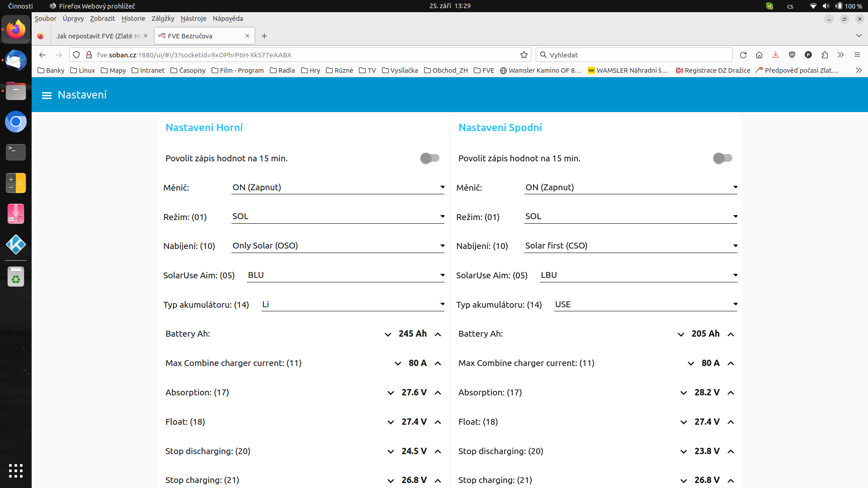The image size is (868, 488).
Task: Open the Nastavení hamburger menu
Action: [x=47, y=95]
